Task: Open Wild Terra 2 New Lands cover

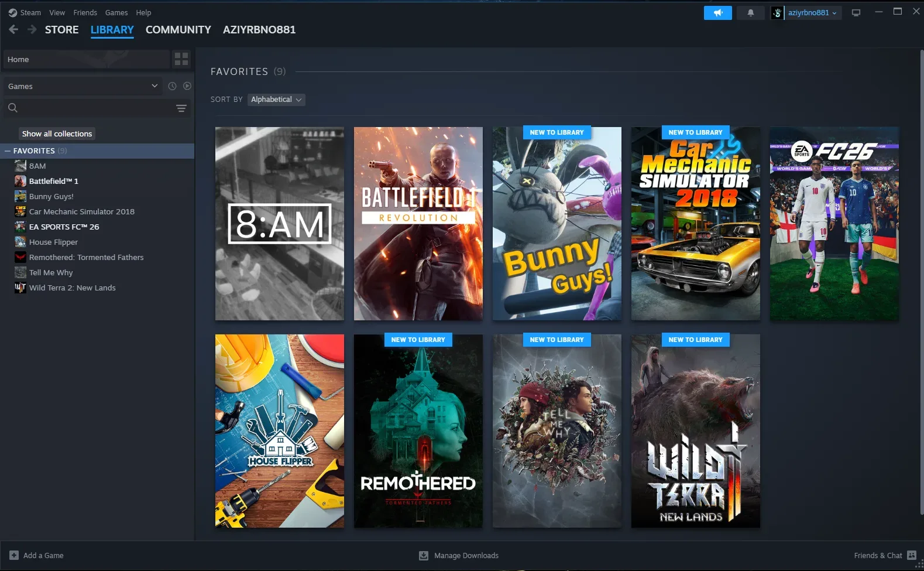Action: (696, 431)
